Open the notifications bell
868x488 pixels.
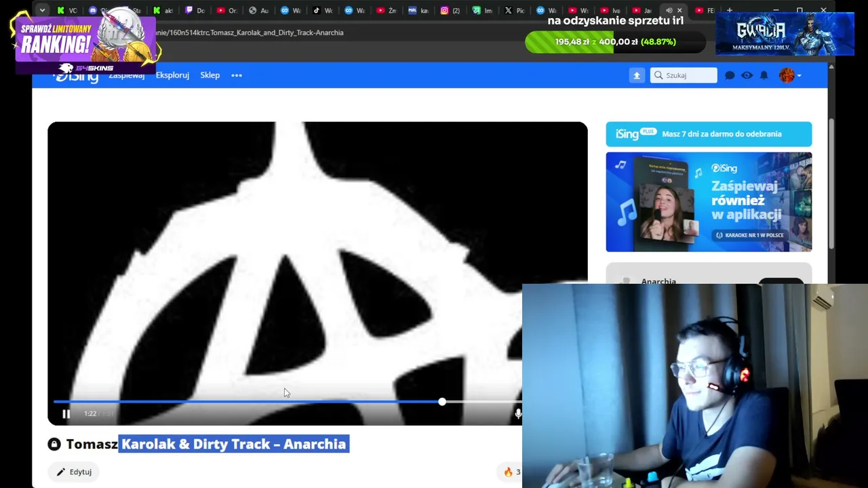tap(764, 75)
